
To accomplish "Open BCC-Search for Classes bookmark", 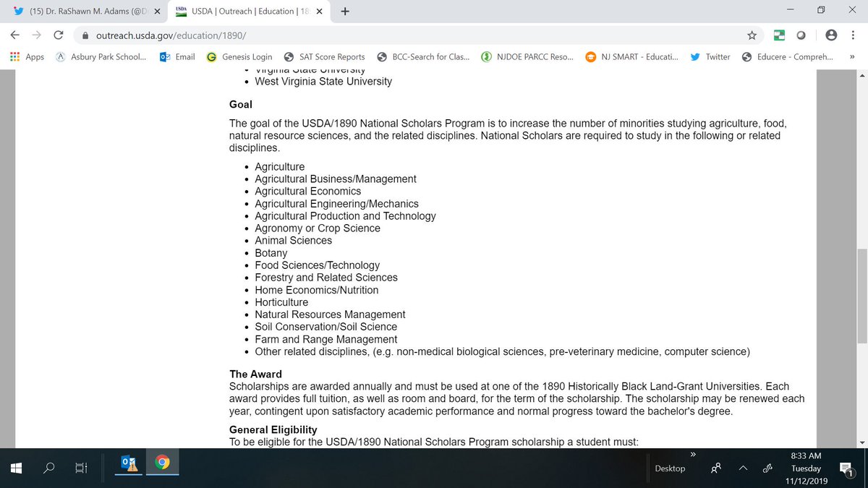I will (x=423, y=56).
